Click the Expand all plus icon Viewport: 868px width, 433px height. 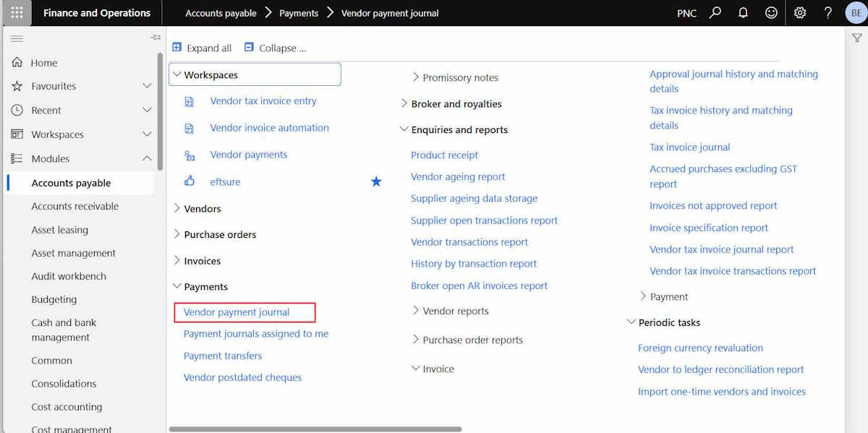(x=177, y=47)
